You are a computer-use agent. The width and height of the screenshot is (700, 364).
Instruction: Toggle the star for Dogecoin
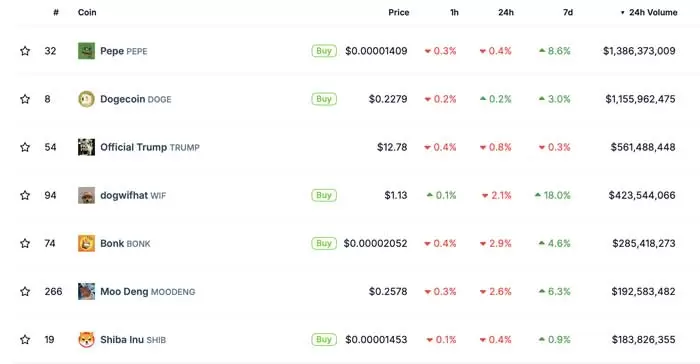pos(25,99)
